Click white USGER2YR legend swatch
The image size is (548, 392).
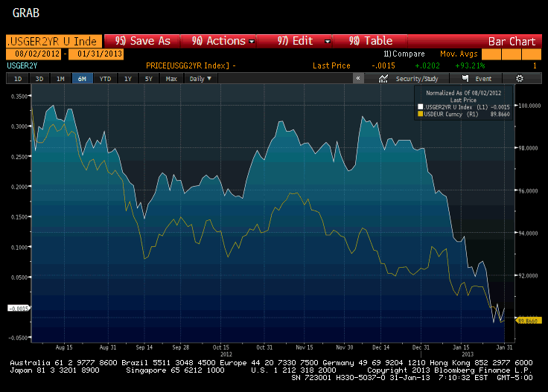point(421,107)
